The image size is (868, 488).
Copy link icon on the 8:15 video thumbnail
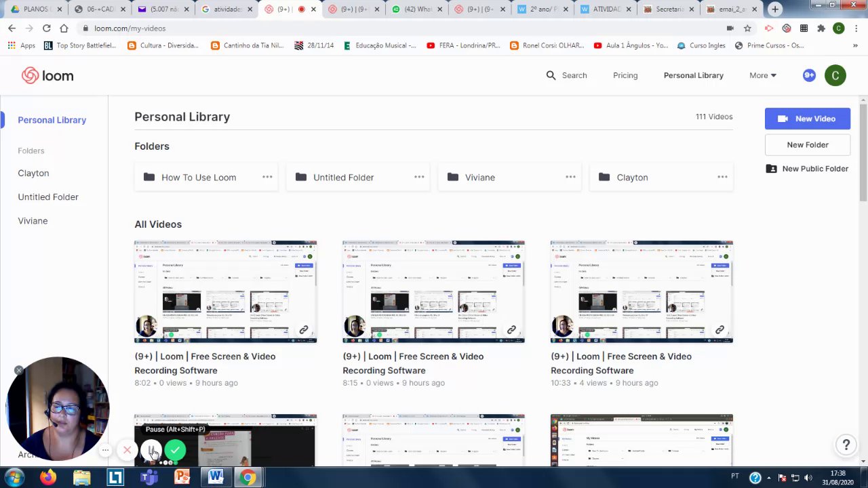(x=511, y=330)
